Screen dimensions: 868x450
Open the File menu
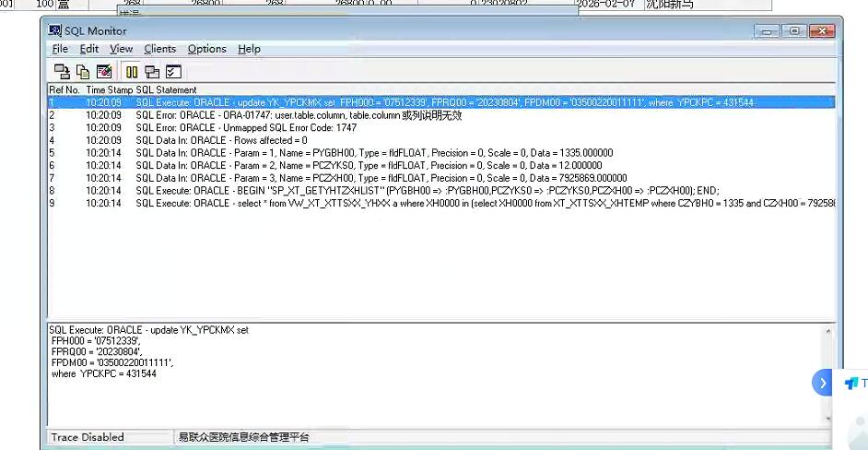[60, 49]
